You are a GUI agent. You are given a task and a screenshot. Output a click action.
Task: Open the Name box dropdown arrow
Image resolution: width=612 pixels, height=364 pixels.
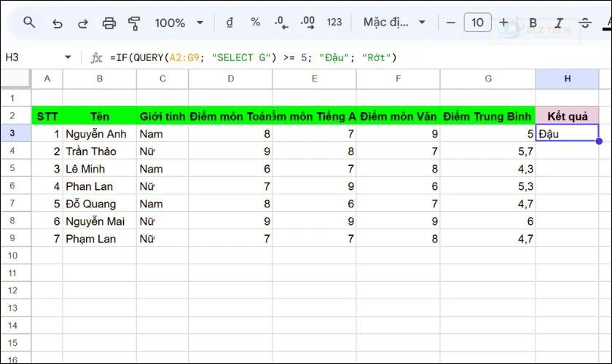point(68,58)
